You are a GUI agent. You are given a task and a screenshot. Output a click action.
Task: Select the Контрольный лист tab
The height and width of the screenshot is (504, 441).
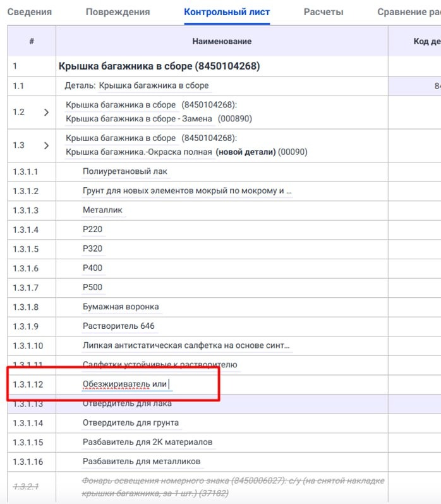[227, 12]
